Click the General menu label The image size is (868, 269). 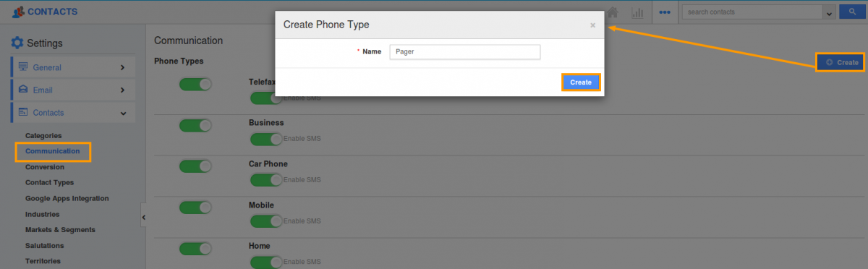(47, 67)
